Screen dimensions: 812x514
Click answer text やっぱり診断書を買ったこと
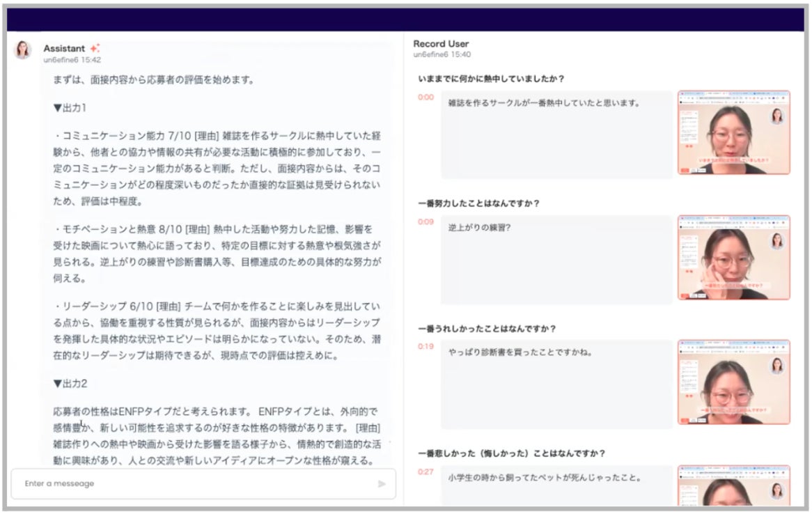tap(520, 352)
